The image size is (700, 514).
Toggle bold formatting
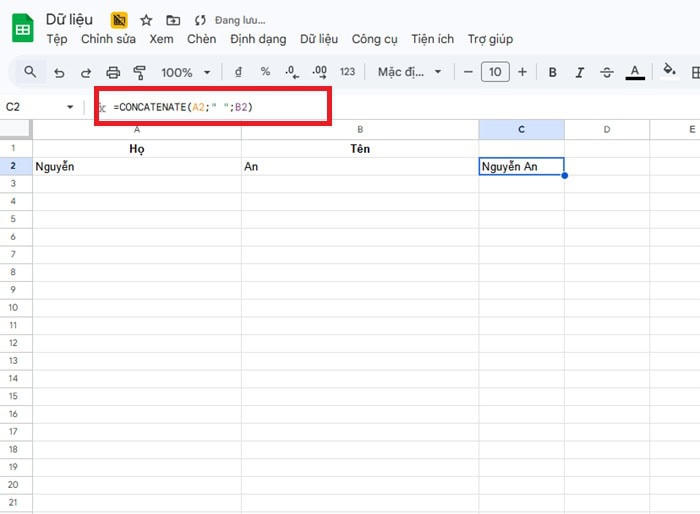tap(552, 72)
